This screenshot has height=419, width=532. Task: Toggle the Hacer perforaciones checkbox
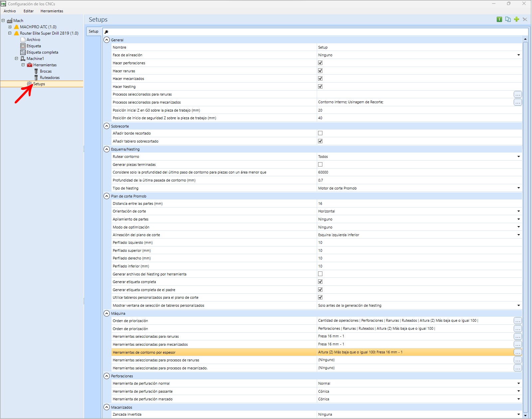[x=320, y=63]
